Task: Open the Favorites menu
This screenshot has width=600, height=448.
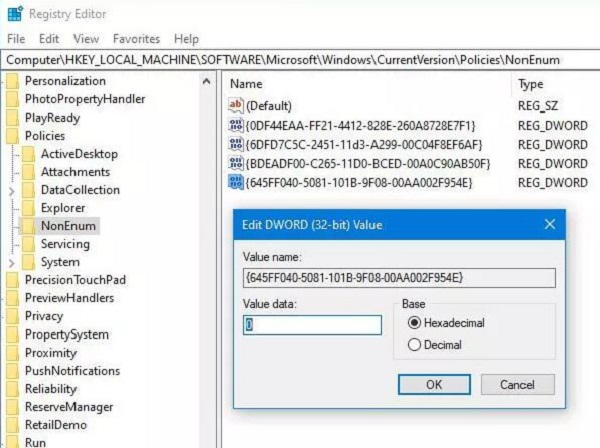Action: (x=136, y=39)
